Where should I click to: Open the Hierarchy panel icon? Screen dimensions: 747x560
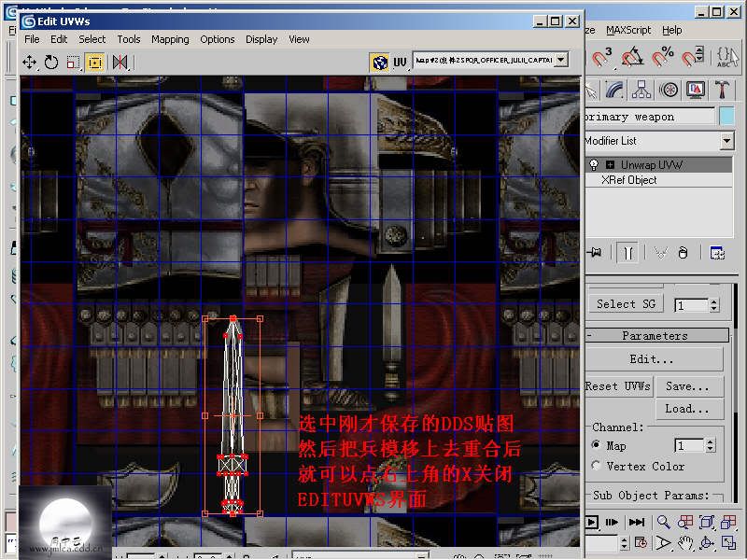click(x=641, y=90)
